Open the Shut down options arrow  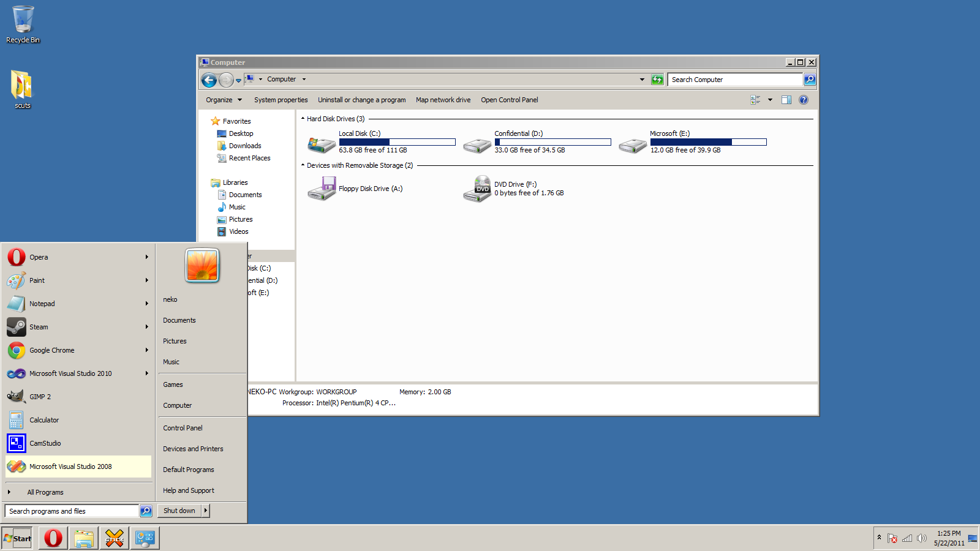click(206, 511)
